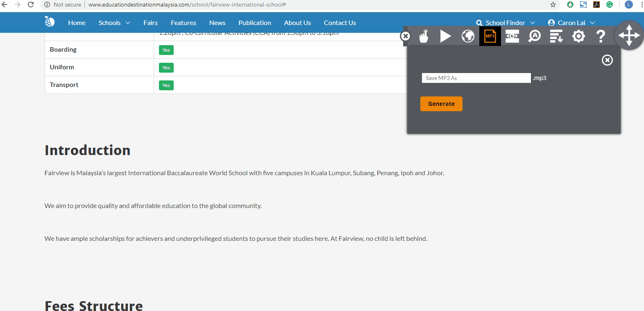Viewport: 644px width, 311px height.
Task: Open the Chrome menu dots
Action: click(642, 5)
